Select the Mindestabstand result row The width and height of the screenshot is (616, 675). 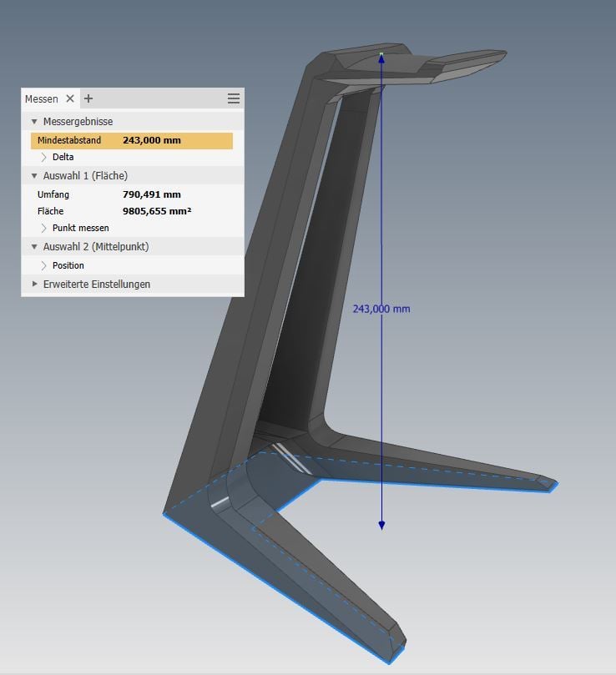(x=132, y=141)
